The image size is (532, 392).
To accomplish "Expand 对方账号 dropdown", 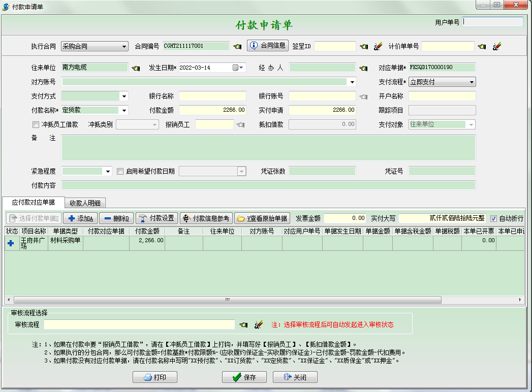I will coord(352,82).
